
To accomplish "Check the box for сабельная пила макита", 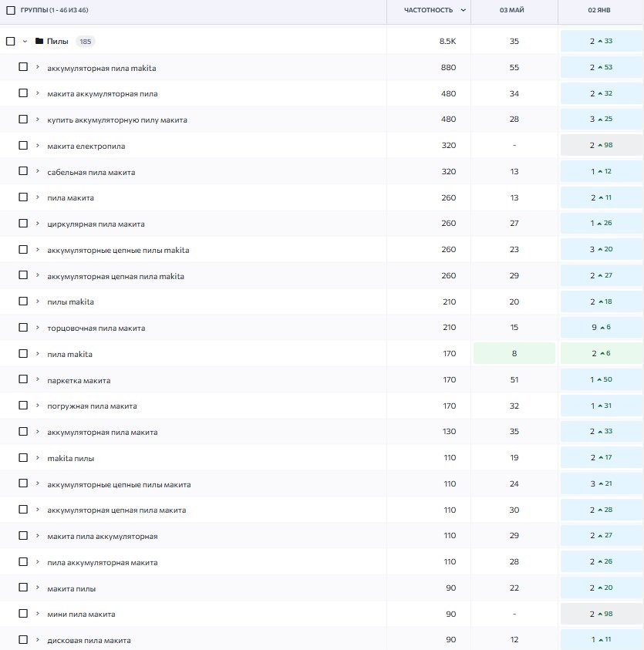I will point(23,172).
